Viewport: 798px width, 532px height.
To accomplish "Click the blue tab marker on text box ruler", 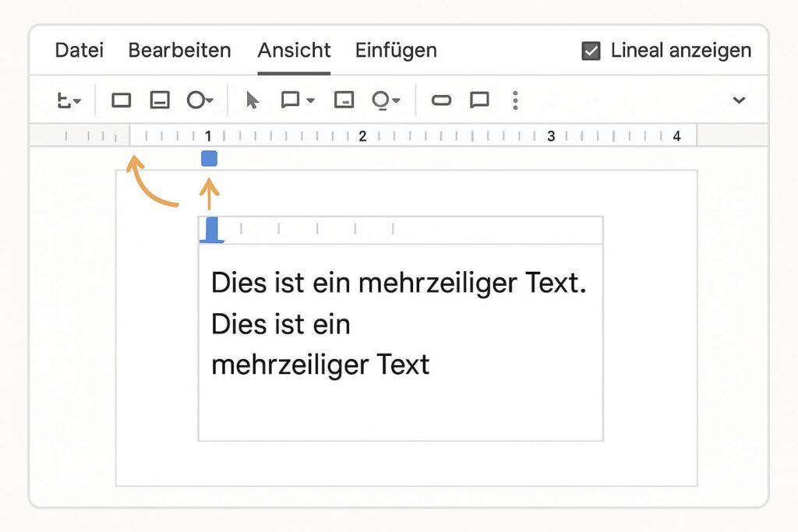I will pyautogui.click(x=212, y=231).
